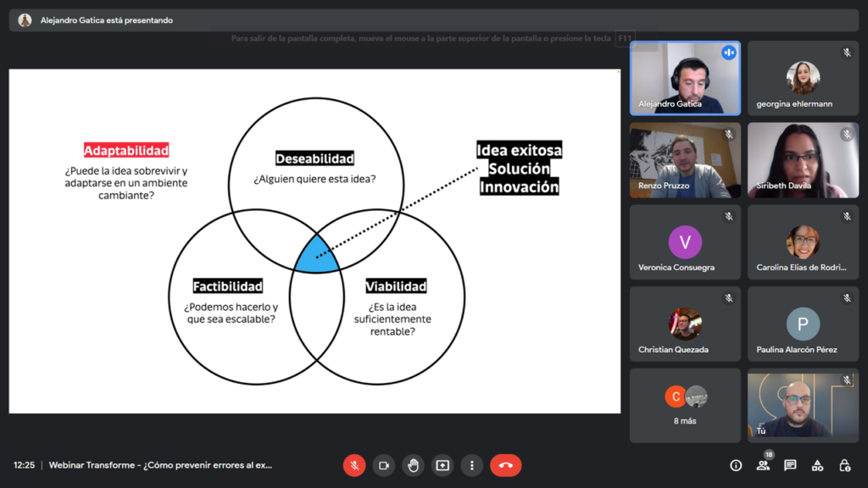Toggle the camera on or off
The width and height of the screenshot is (868, 488).
tap(383, 465)
